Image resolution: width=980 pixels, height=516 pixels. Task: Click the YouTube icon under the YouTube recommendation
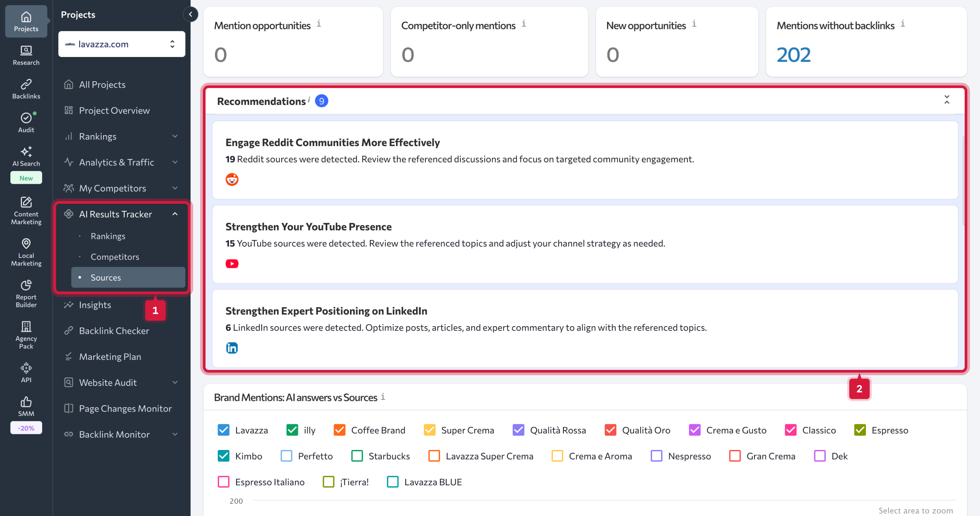pyautogui.click(x=232, y=263)
